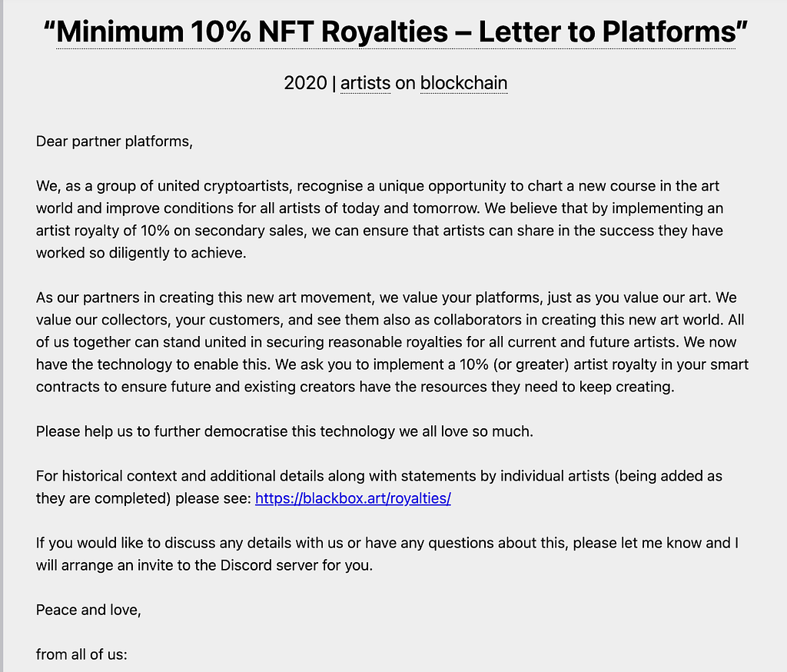Click the "Peace and love," closing line
This screenshot has height=672, width=787.
88,610
